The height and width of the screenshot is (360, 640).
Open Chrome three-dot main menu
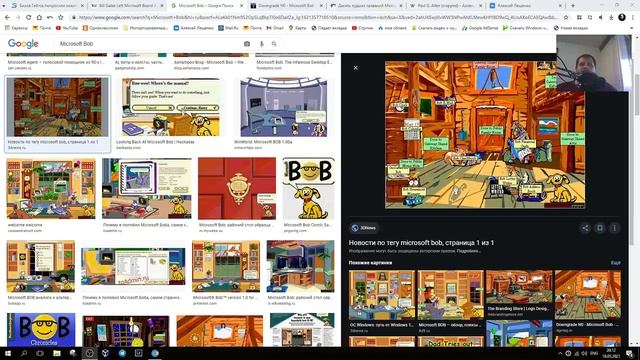pyautogui.click(x=632, y=18)
